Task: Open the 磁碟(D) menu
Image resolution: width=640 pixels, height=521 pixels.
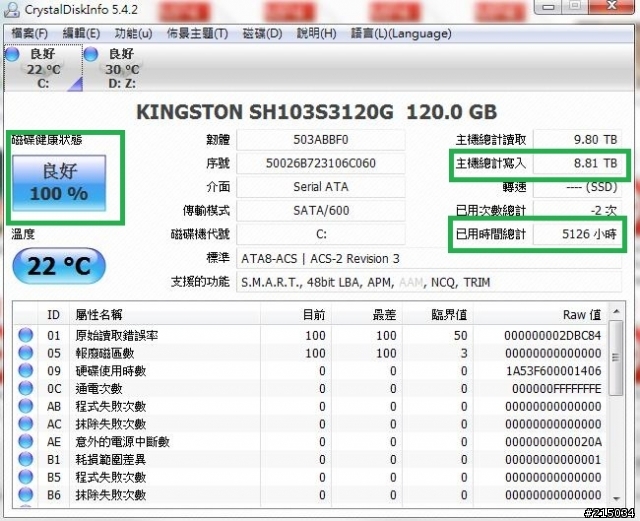Action: (262, 33)
